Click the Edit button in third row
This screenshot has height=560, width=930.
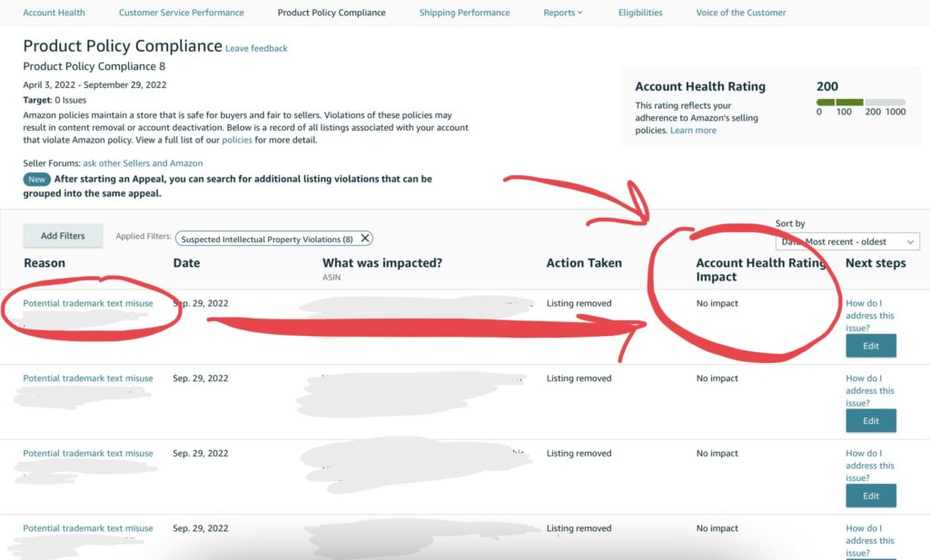(x=871, y=496)
